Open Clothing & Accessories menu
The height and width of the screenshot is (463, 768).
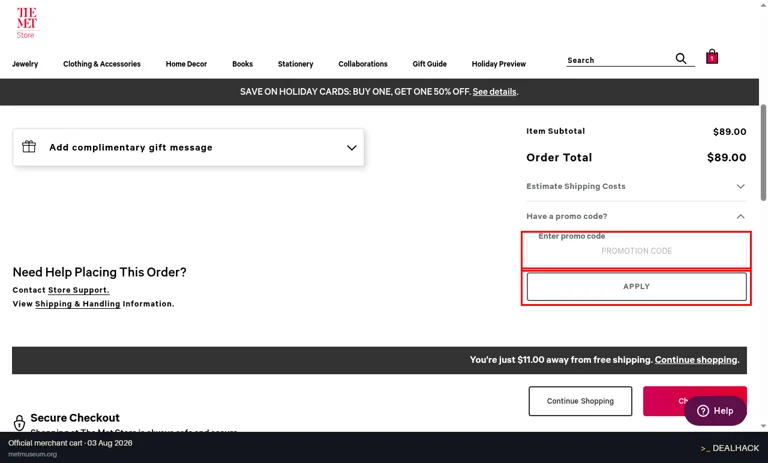(x=102, y=64)
